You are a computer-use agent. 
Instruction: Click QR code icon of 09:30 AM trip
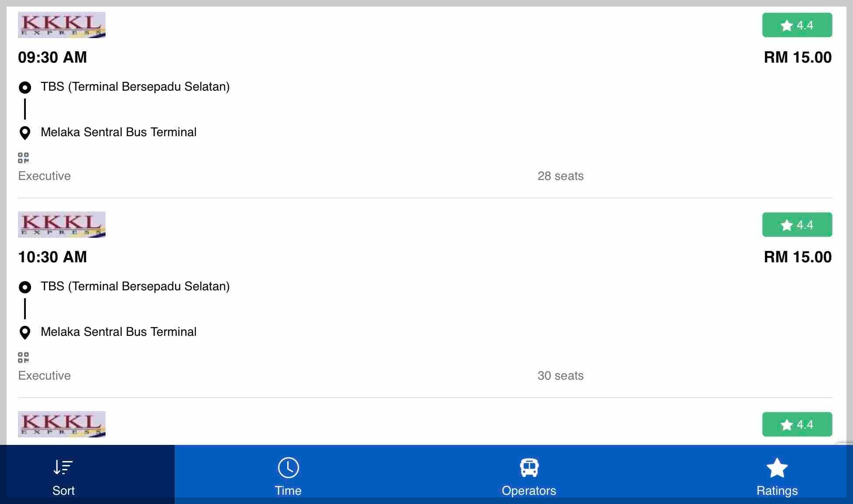(x=23, y=158)
